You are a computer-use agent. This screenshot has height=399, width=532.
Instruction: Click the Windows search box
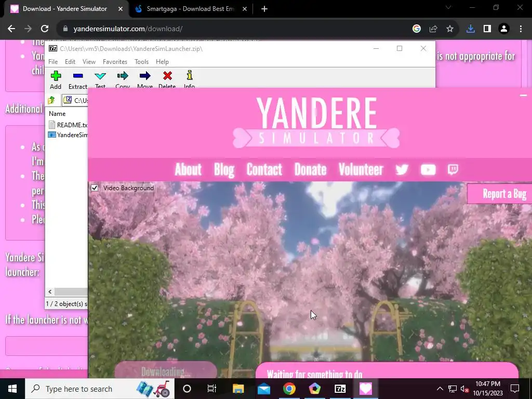tap(100, 389)
